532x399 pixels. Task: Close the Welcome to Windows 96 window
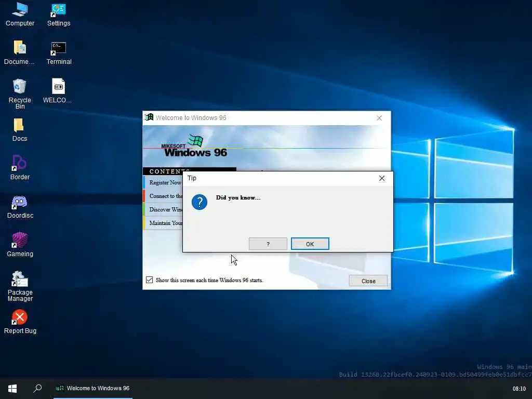coord(379,118)
